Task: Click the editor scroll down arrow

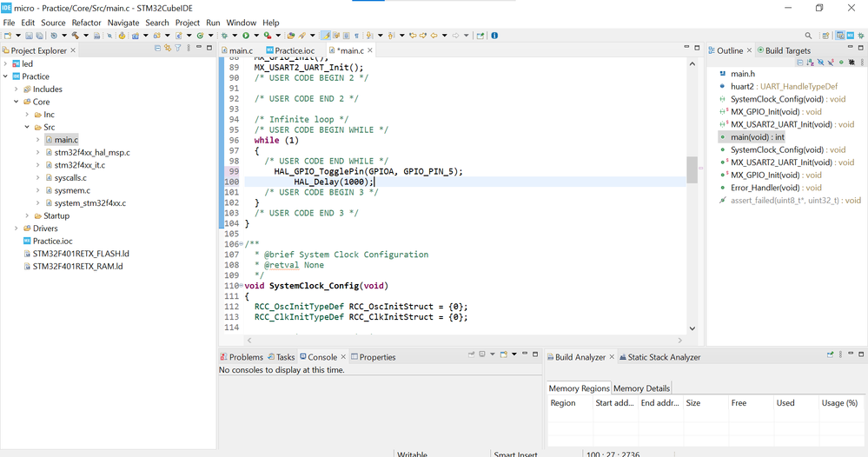Action: click(692, 328)
